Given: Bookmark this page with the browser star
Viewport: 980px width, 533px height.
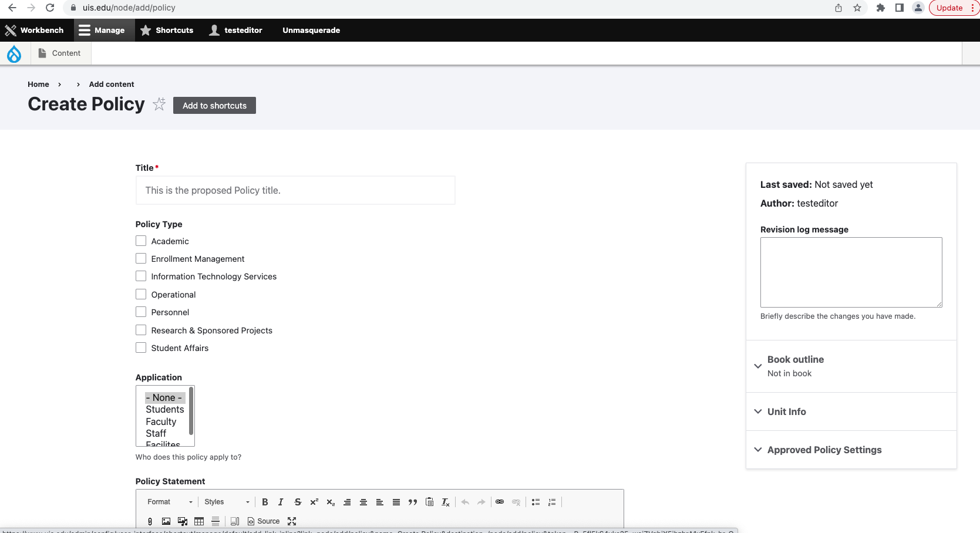Looking at the screenshot, I should [857, 8].
